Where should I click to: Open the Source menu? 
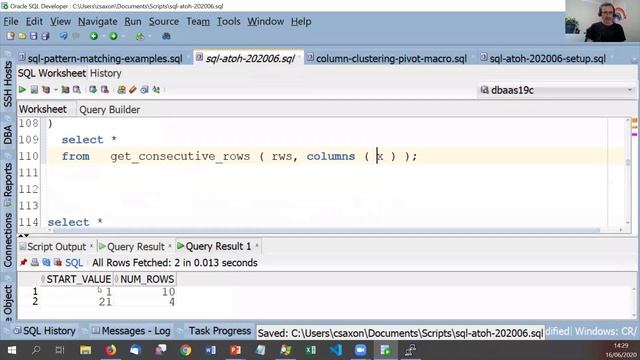pos(164,21)
